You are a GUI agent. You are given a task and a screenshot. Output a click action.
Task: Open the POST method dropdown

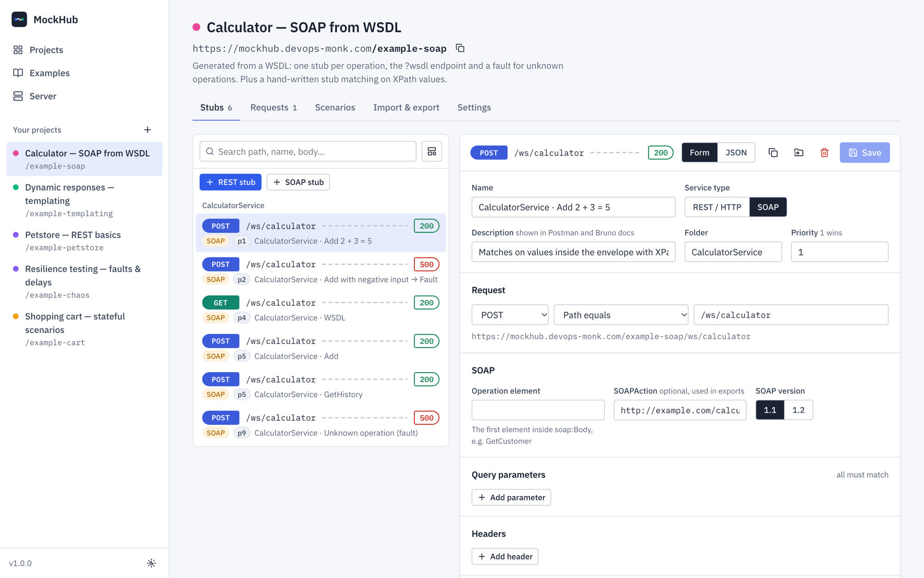tap(510, 315)
